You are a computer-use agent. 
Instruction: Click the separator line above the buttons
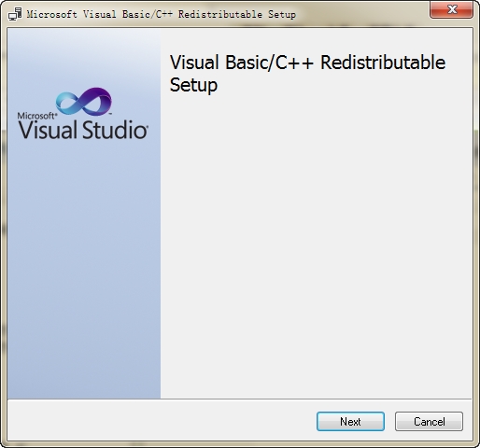(x=240, y=399)
